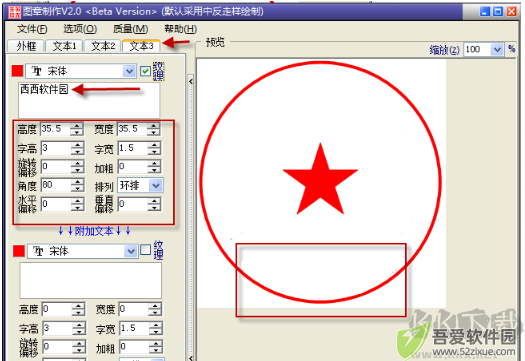Increase 垂直偏移 with up spinner
This screenshot has height=361, width=525.
pyautogui.click(x=155, y=201)
